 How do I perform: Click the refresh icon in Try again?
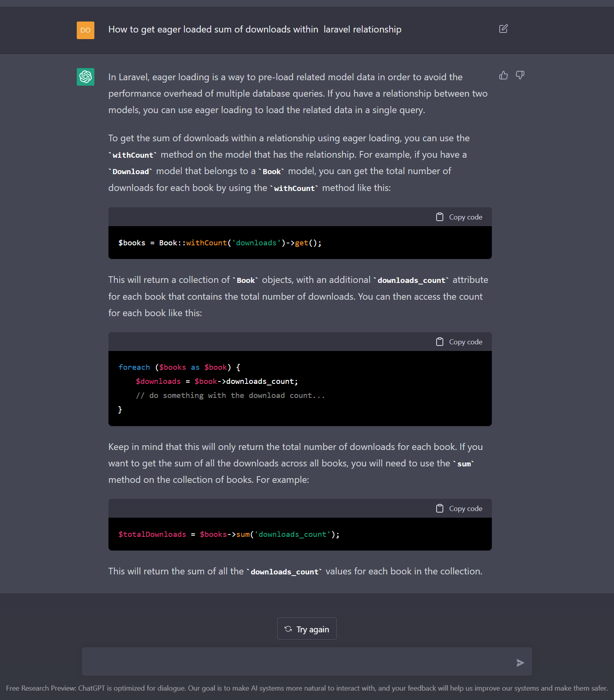pyautogui.click(x=288, y=629)
